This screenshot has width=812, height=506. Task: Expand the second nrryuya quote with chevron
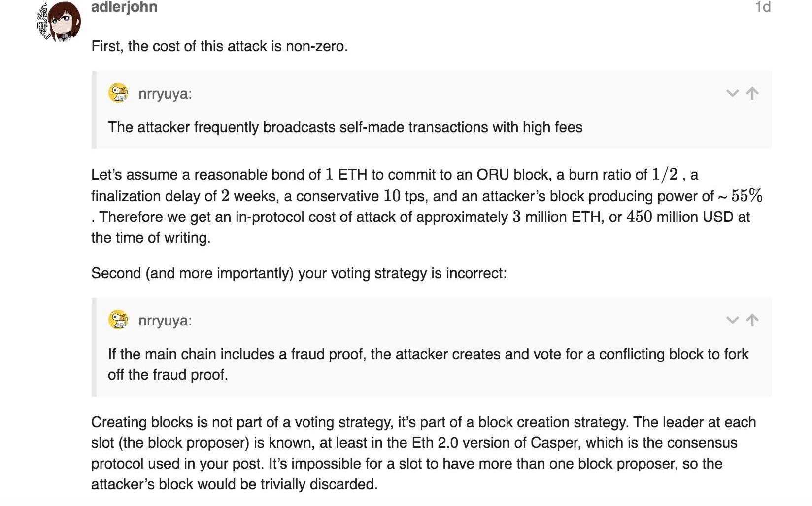(732, 320)
